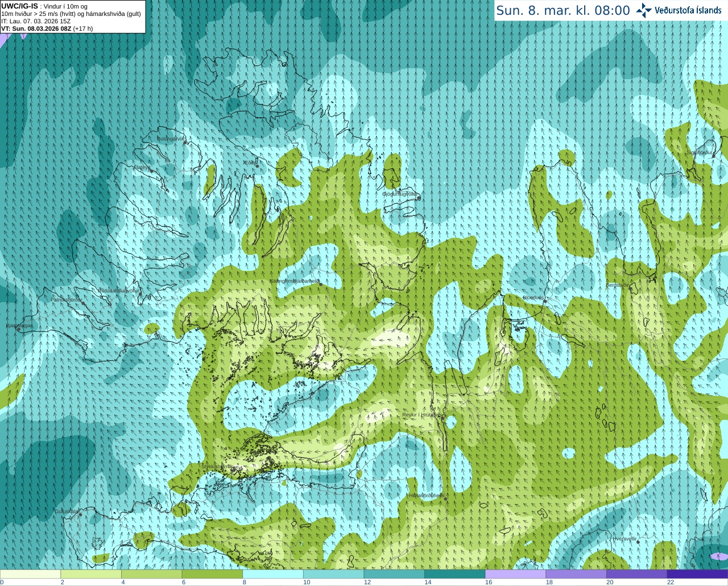This screenshot has width=728, height=586.
Task: Click the 2–4 m/s light lime legend swatch
Action: click(x=91, y=574)
